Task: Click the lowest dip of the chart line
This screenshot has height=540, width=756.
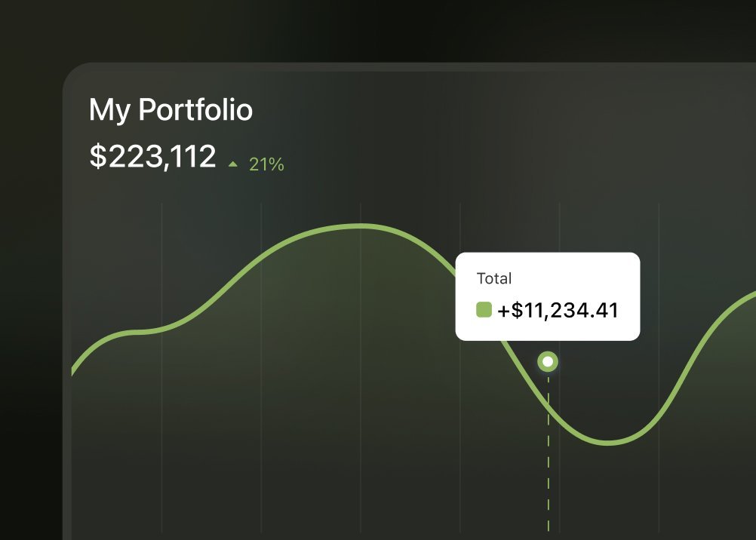Action: 608,443
